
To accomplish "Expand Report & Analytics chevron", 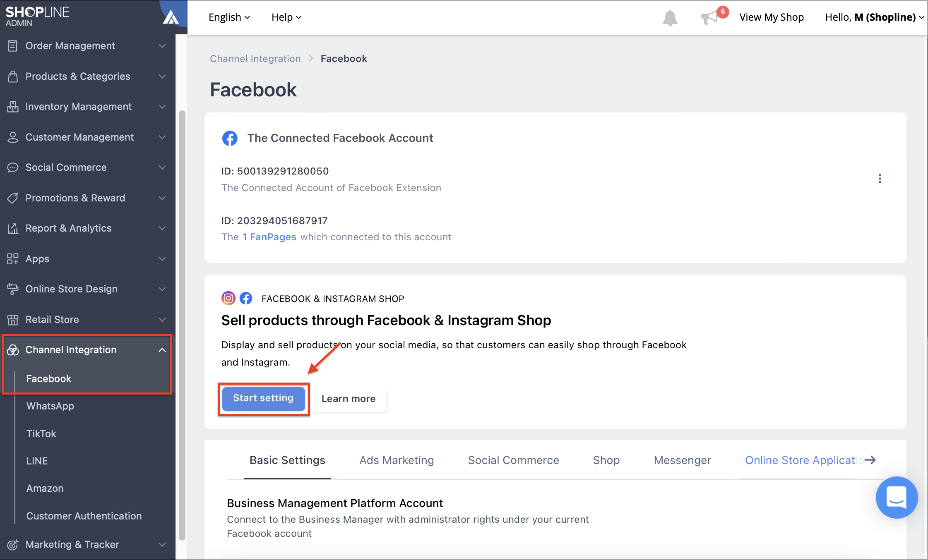I will tap(162, 228).
